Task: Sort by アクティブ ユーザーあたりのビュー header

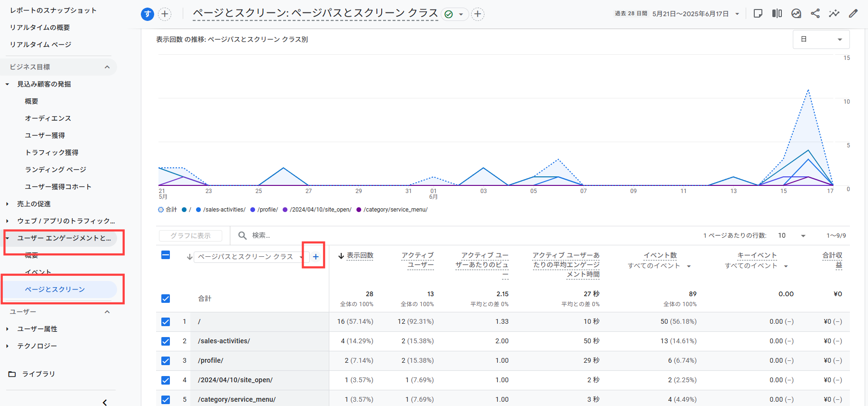Action: (482, 265)
